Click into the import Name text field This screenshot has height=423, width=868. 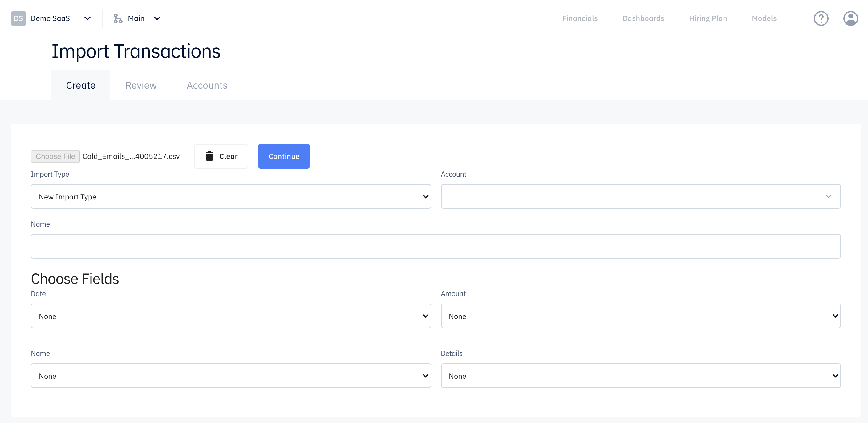[x=436, y=246]
